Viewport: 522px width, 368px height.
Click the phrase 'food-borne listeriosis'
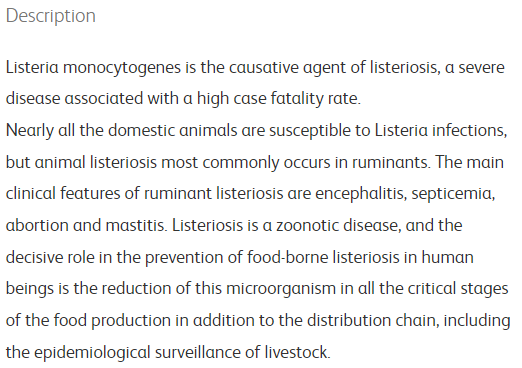[x=323, y=257]
